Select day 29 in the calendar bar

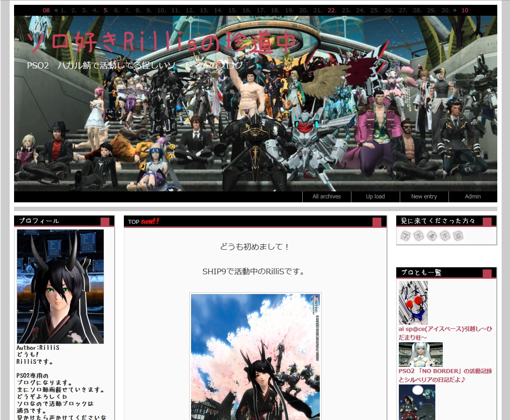click(431, 11)
